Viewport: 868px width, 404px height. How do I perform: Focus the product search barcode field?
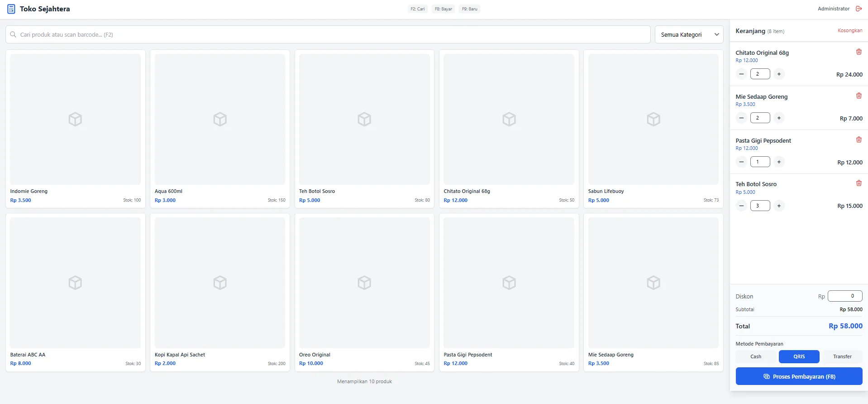pyautogui.click(x=328, y=35)
